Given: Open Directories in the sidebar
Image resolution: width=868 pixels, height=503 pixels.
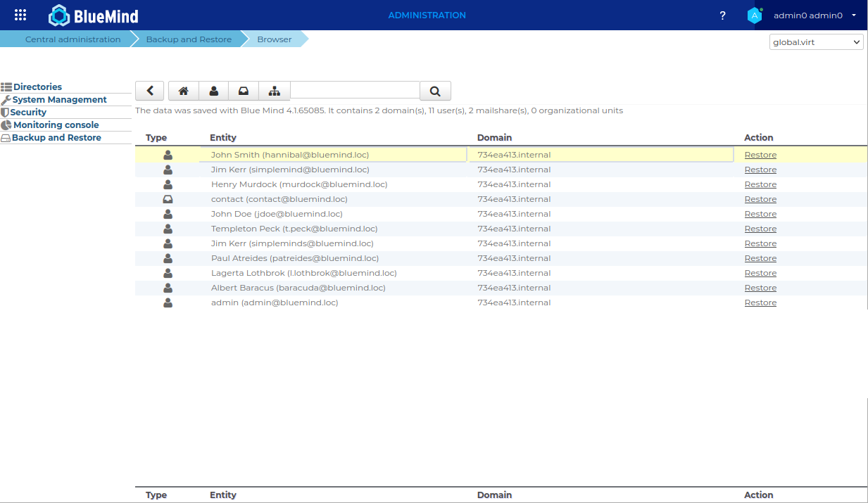Looking at the screenshot, I should coord(37,87).
